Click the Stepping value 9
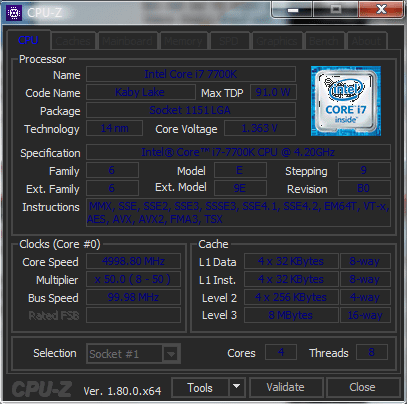Image resolution: width=407 pixels, height=404 pixels. tap(364, 170)
